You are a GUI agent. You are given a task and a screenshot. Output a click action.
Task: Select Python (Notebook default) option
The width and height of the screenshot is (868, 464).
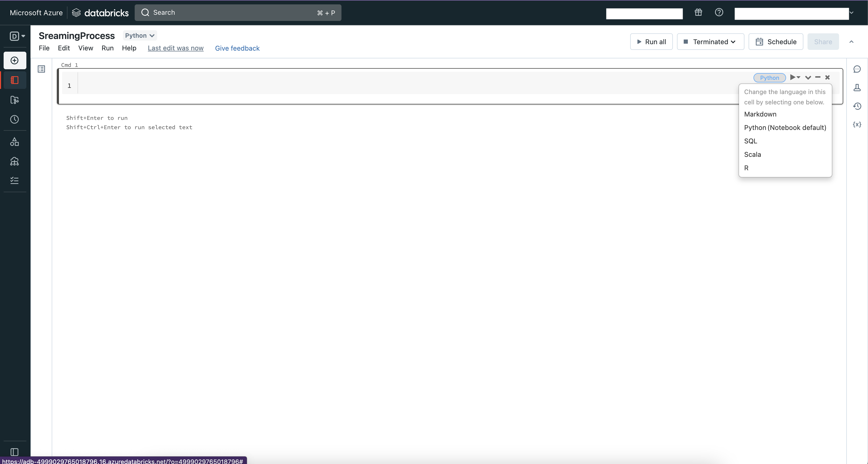785,128
